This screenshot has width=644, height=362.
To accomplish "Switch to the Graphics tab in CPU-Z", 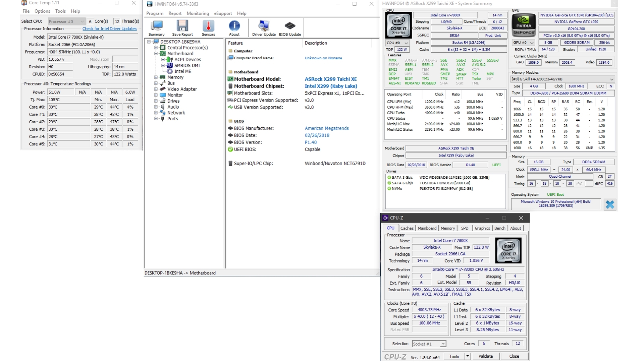I will point(482,228).
